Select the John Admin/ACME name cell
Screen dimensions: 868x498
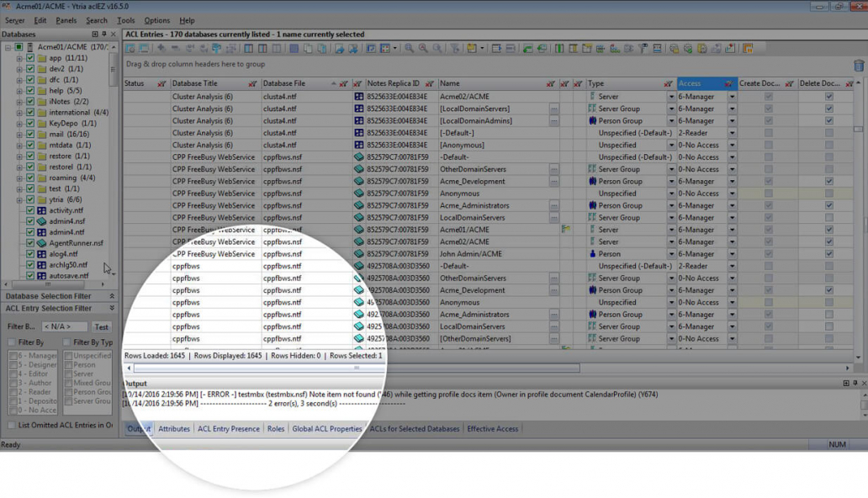[x=471, y=254]
